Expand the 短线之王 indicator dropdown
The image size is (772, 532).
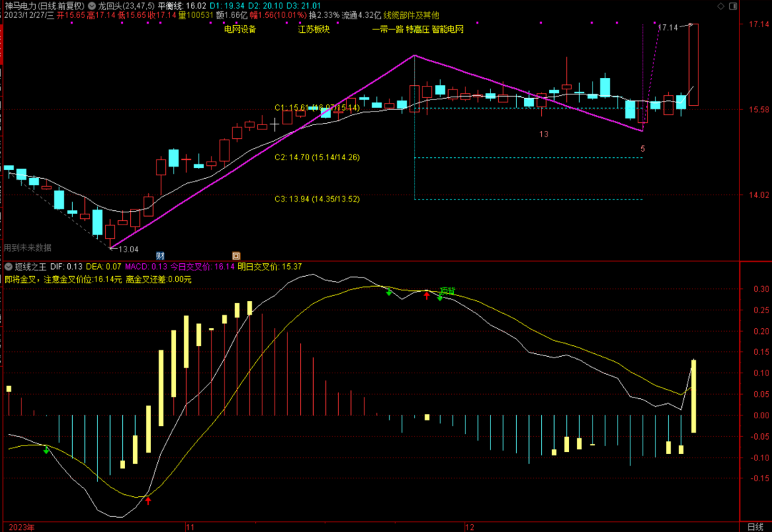coord(8,267)
